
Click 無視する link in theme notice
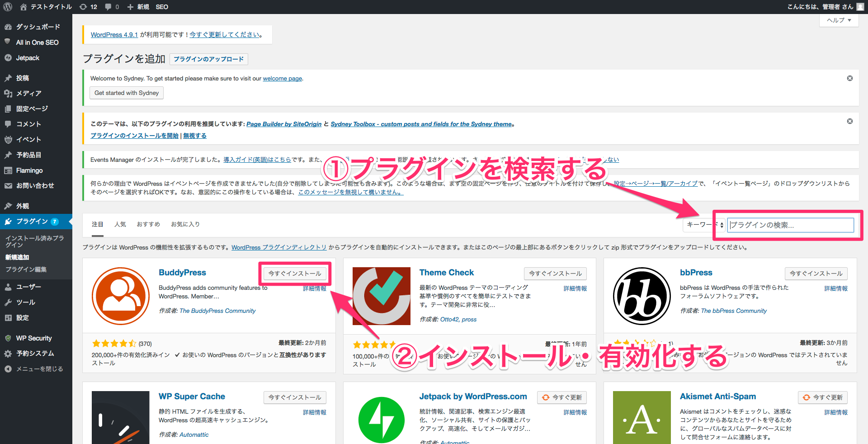coord(195,136)
